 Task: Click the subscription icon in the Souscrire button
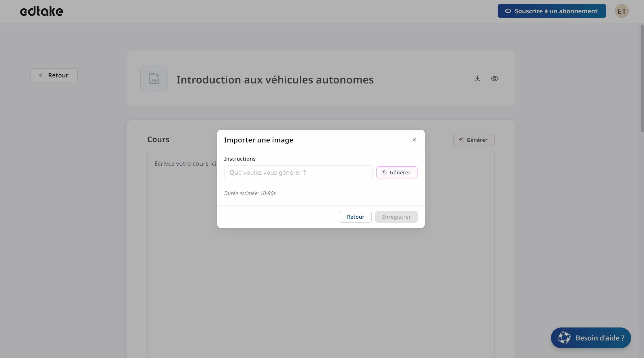(x=508, y=11)
